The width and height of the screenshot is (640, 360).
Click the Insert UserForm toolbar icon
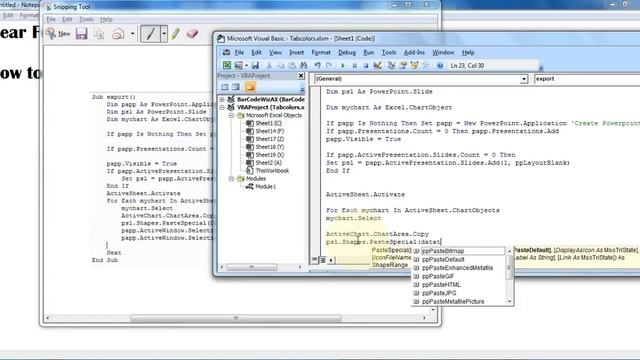click(x=239, y=65)
